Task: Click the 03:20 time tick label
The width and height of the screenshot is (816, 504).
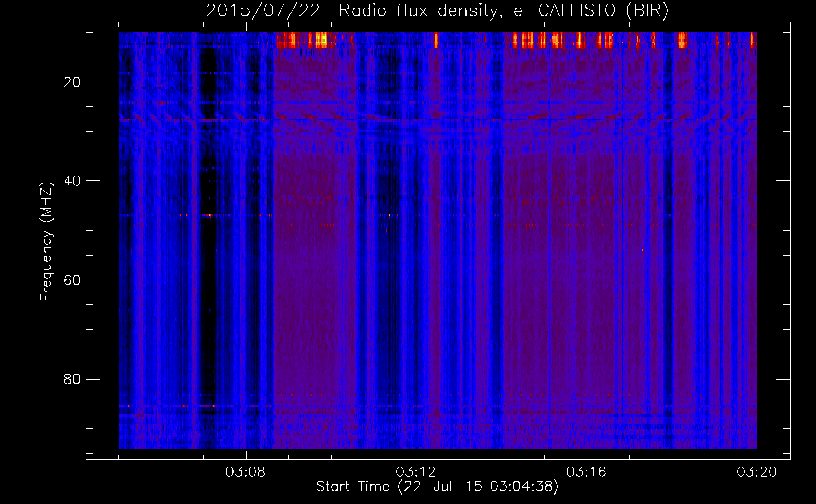Action: (757, 472)
